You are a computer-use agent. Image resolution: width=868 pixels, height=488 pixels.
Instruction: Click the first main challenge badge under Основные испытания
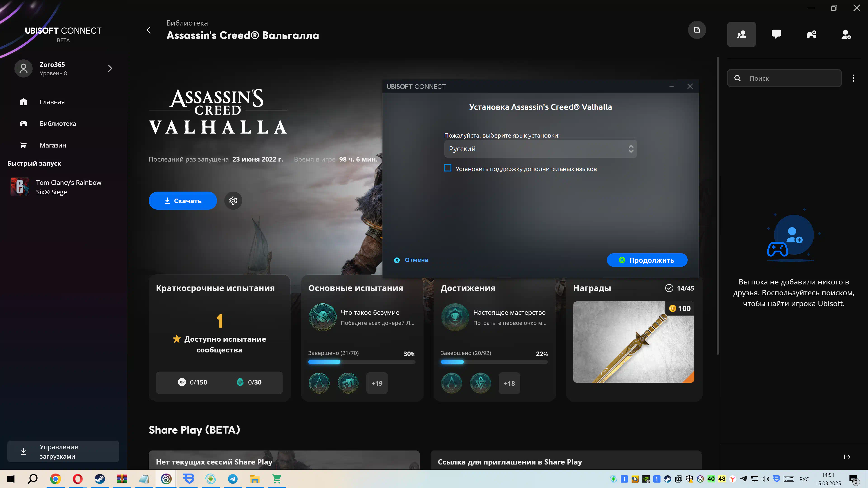pos(319,383)
